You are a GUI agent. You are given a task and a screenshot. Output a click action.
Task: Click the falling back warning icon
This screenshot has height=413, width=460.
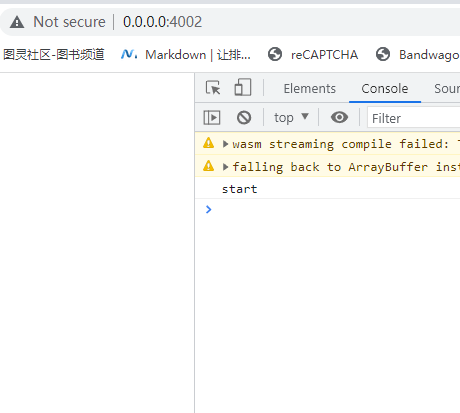coord(209,166)
